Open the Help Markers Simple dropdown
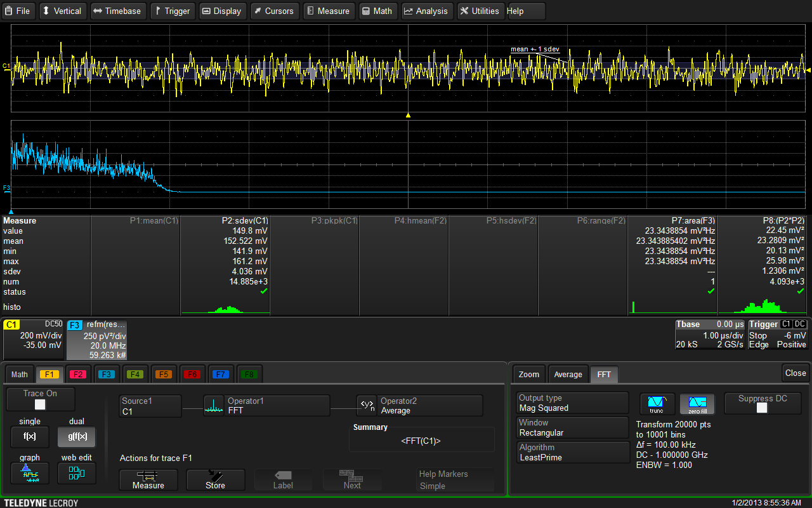The image size is (812, 508). pos(455,480)
